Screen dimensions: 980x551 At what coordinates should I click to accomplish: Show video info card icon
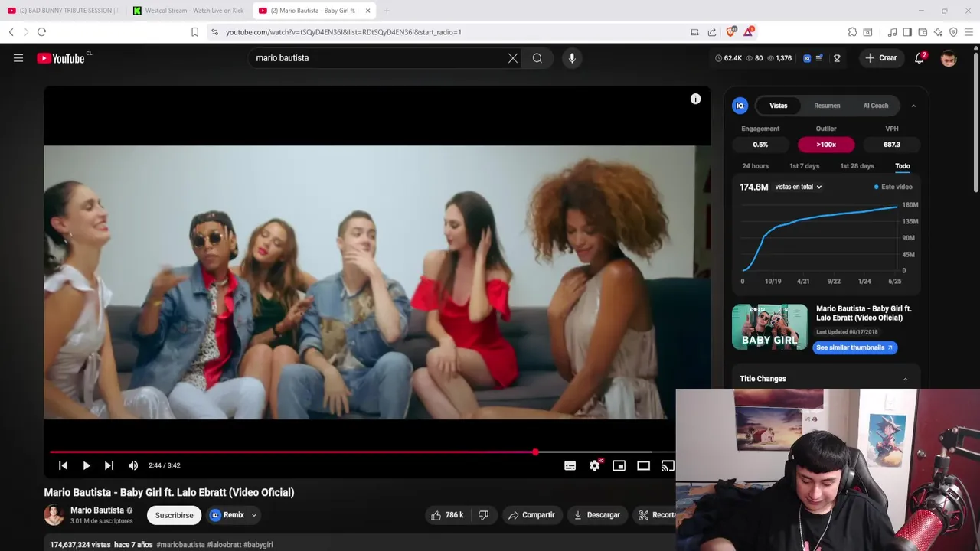pyautogui.click(x=695, y=99)
